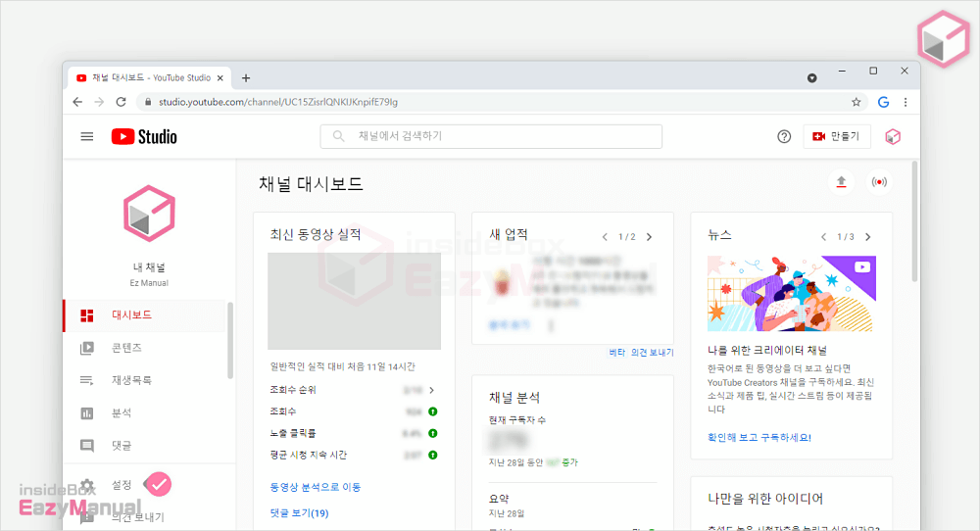Click the browser forward arrow

(x=99, y=102)
